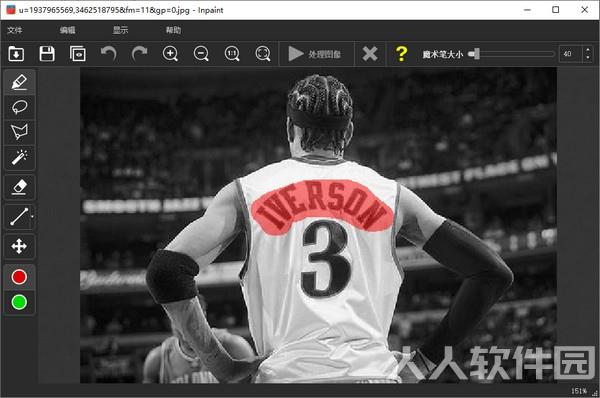Select red mask marker mode
The image size is (600, 398).
tap(20, 277)
